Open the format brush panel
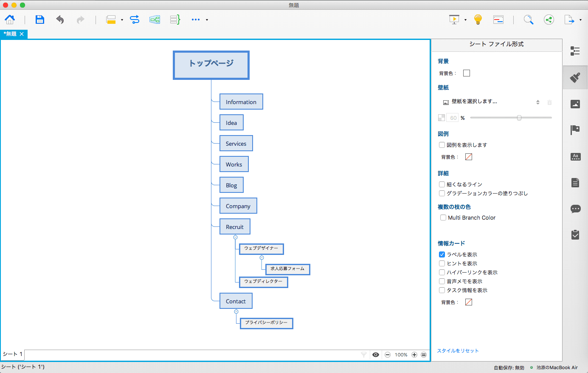 pos(575,77)
